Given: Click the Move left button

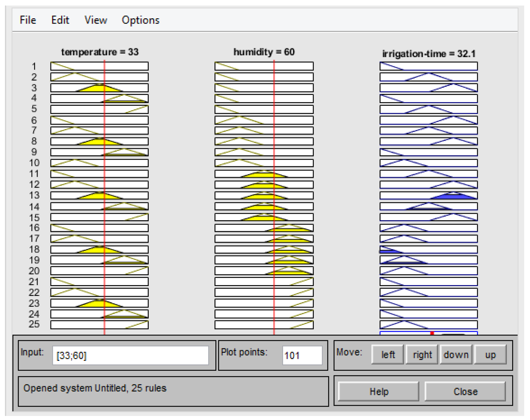Looking at the screenshot, I should (387, 354).
